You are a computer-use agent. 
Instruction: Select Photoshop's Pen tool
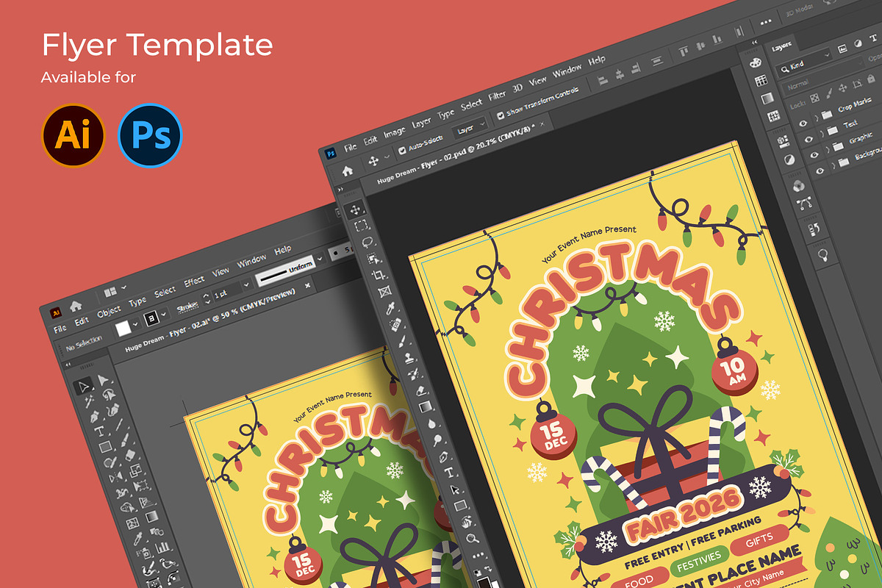(443, 456)
